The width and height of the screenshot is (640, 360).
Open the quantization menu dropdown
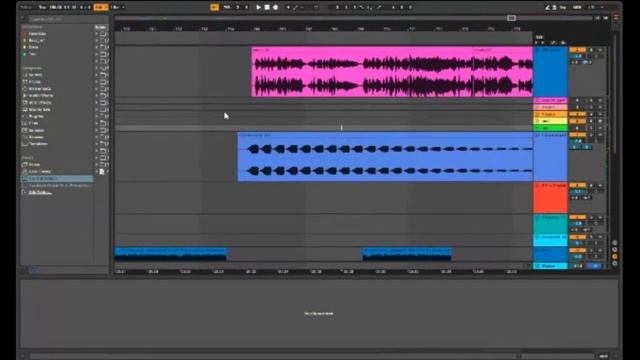pos(118,7)
